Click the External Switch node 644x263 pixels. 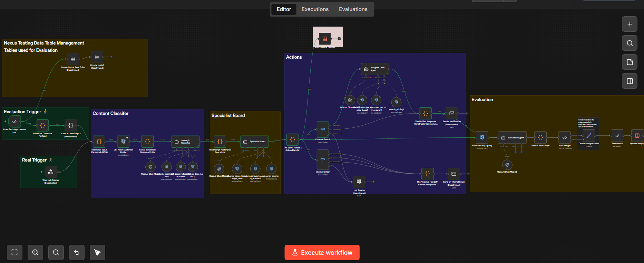(323, 130)
